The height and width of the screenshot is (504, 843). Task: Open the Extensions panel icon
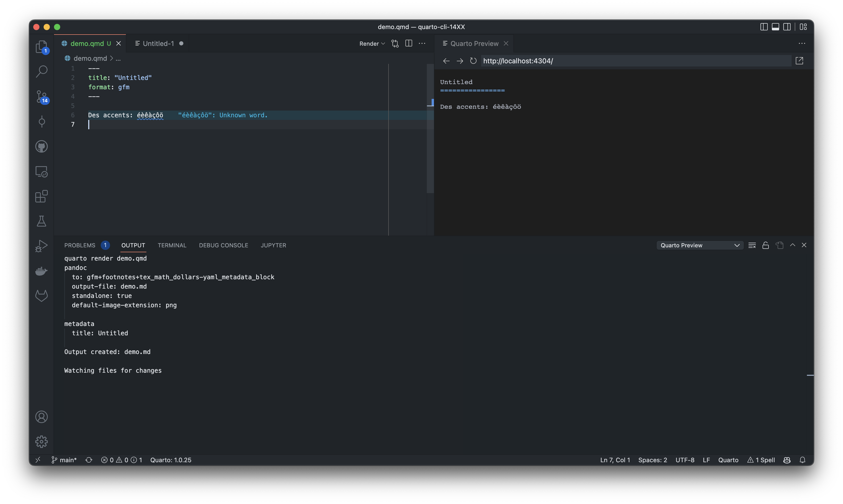[42, 196]
